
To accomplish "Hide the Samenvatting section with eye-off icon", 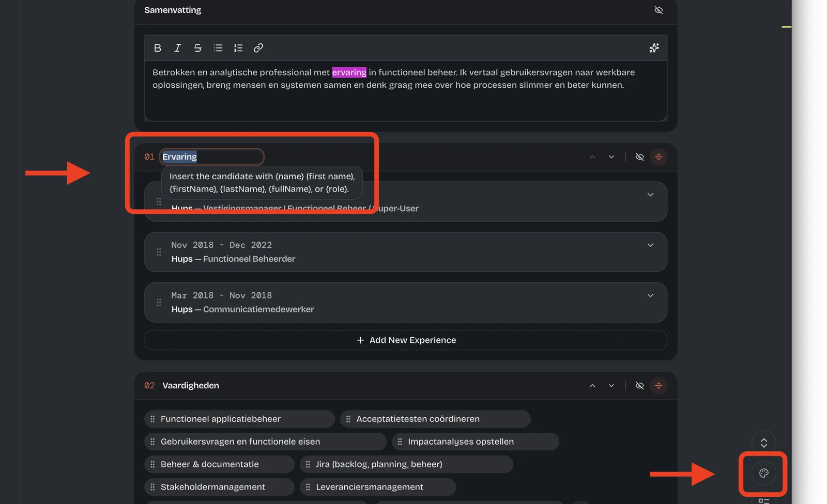I will [658, 10].
